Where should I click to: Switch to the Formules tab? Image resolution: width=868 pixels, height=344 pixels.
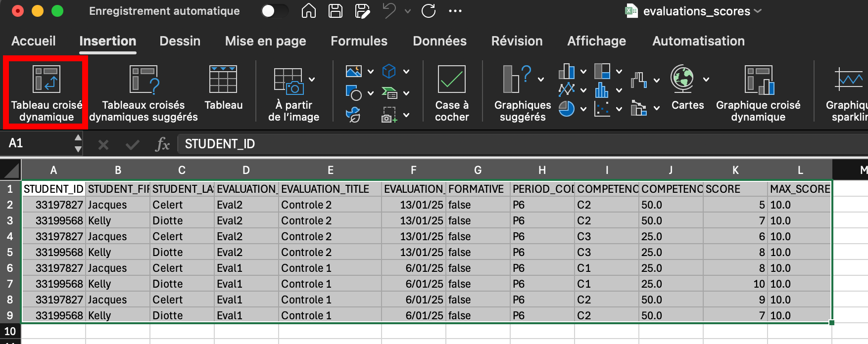click(x=359, y=41)
